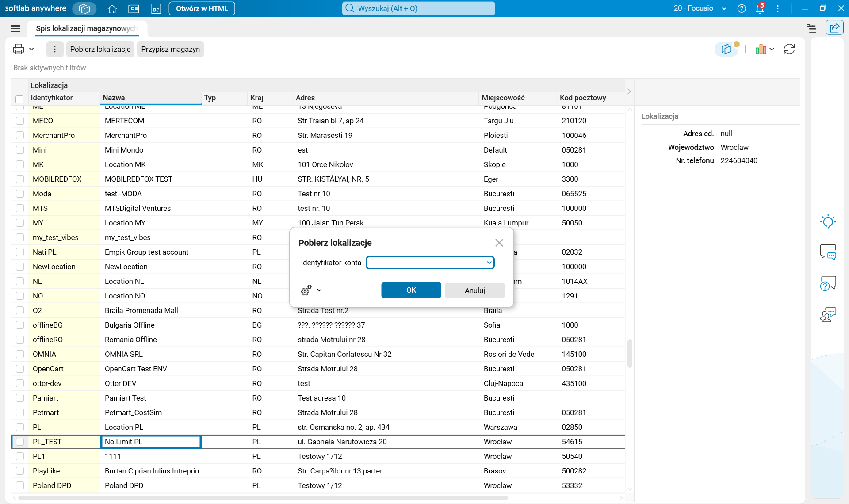Click the share icon top right
The width and height of the screenshot is (849, 504).
pos(834,28)
